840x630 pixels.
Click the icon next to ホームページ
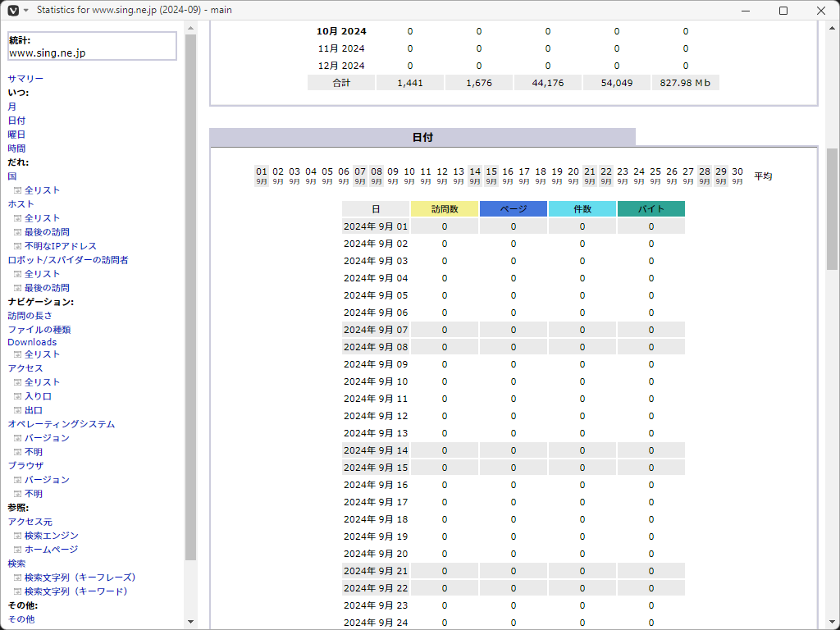[17, 550]
